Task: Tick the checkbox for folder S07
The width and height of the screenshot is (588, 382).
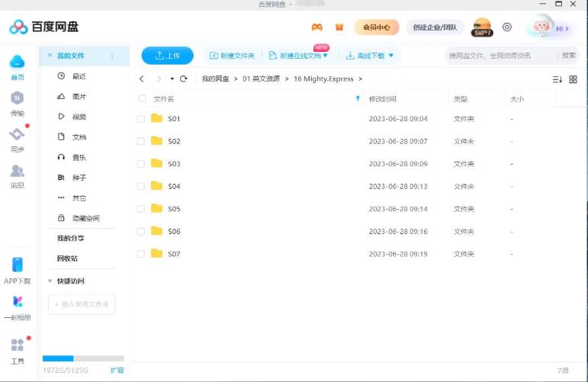Action: coord(140,254)
